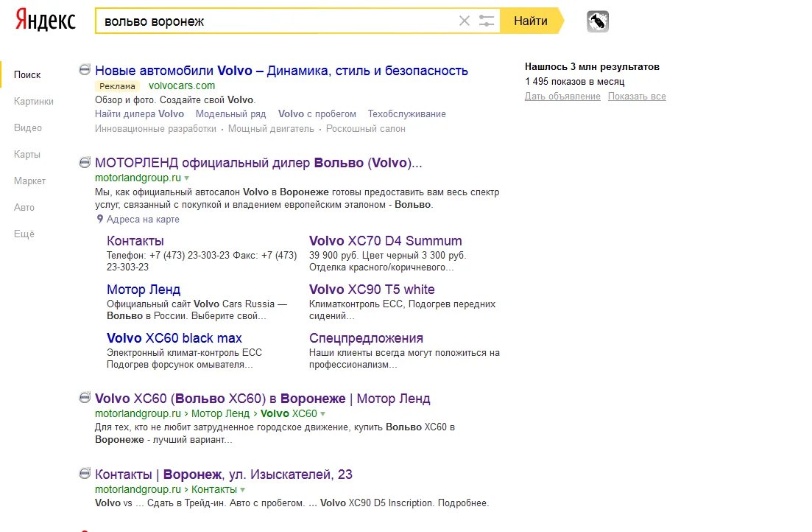
Task: Open Контакты sitelink with phone number
Action: pyautogui.click(x=135, y=241)
